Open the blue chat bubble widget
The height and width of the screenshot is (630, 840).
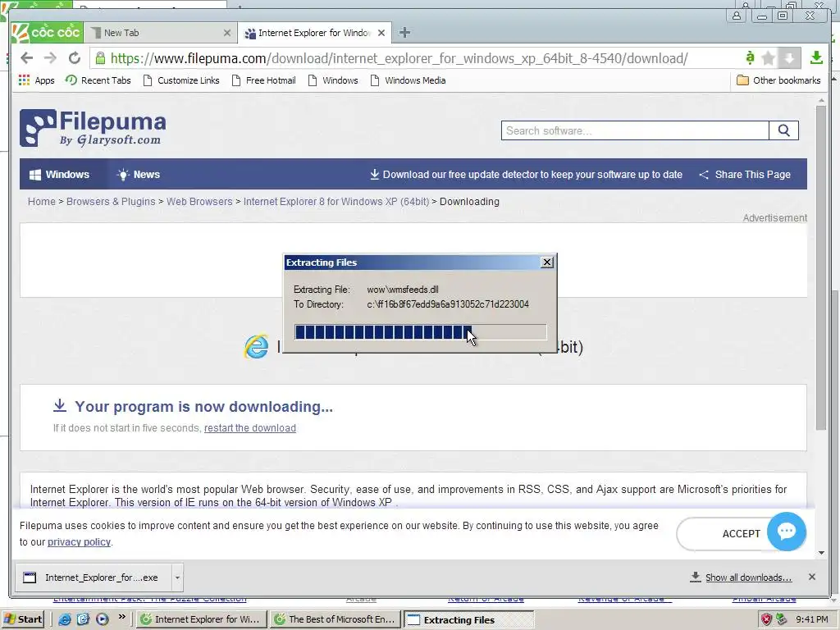pos(787,532)
